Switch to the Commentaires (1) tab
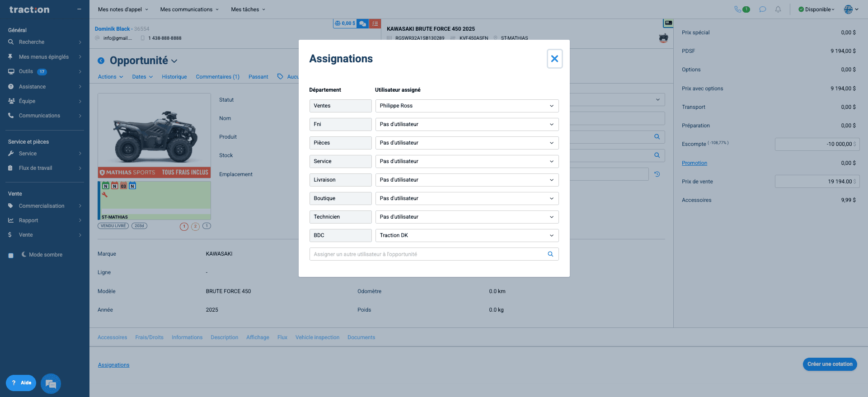This screenshot has width=868, height=397. tap(218, 77)
